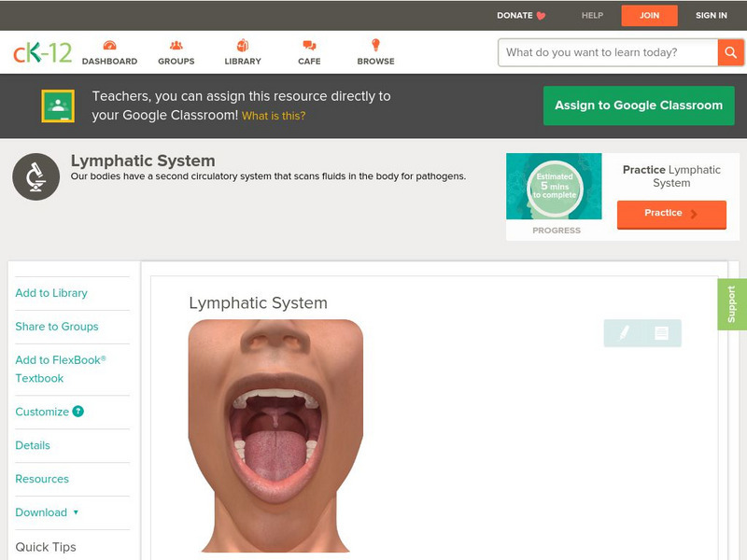Click the Customize help question mark
This screenshot has height=560, width=747.
pyautogui.click(x=78, y=412)
